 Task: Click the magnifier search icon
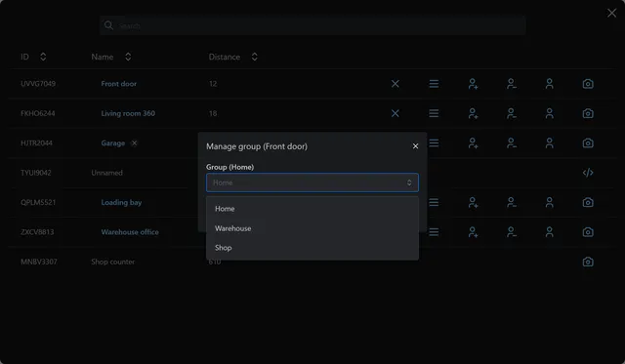coord(108,25)
